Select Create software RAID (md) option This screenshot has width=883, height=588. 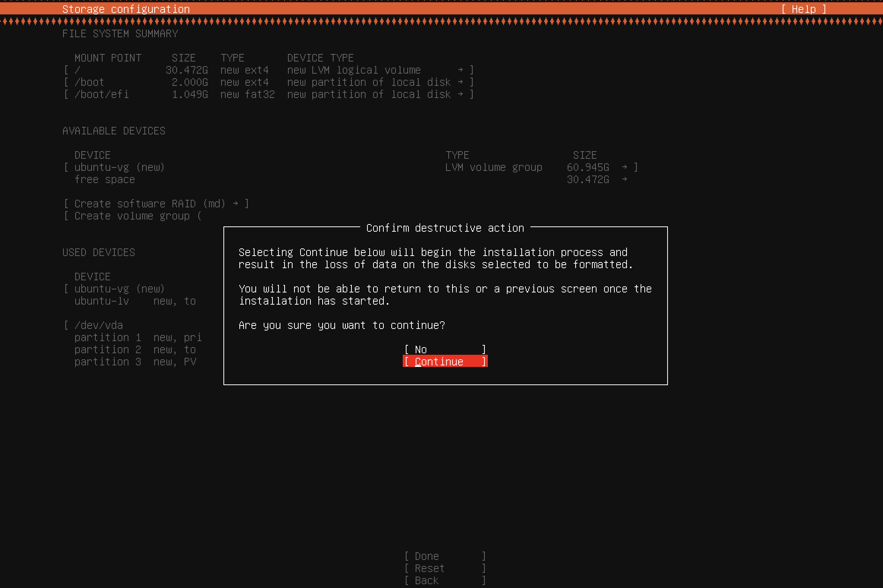[156, 204]
